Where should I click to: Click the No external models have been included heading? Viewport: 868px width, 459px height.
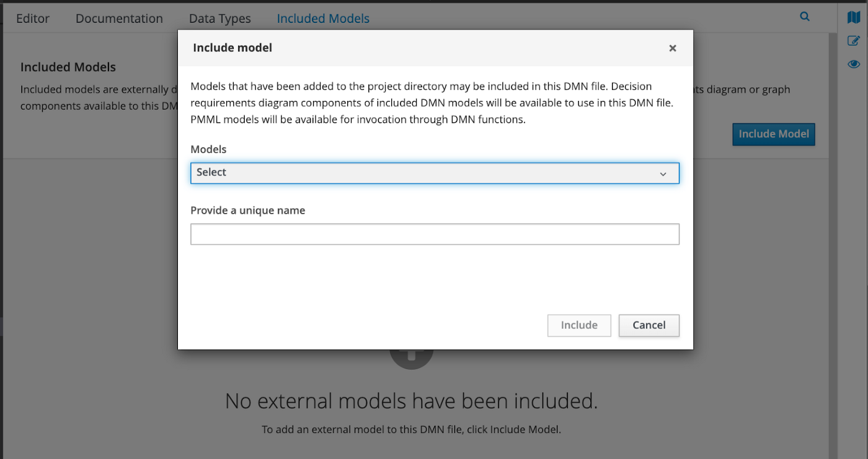pyautogui.click(x=411, y=401)
